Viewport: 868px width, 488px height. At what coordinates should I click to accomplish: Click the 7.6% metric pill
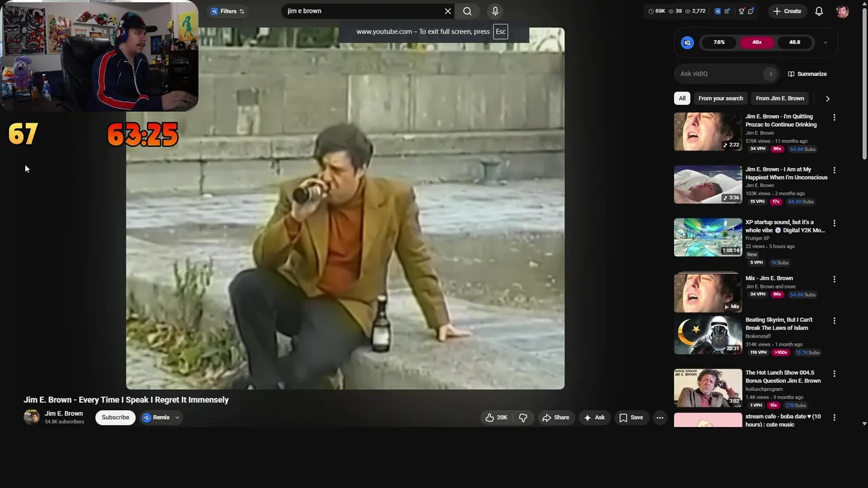[719, 42]
